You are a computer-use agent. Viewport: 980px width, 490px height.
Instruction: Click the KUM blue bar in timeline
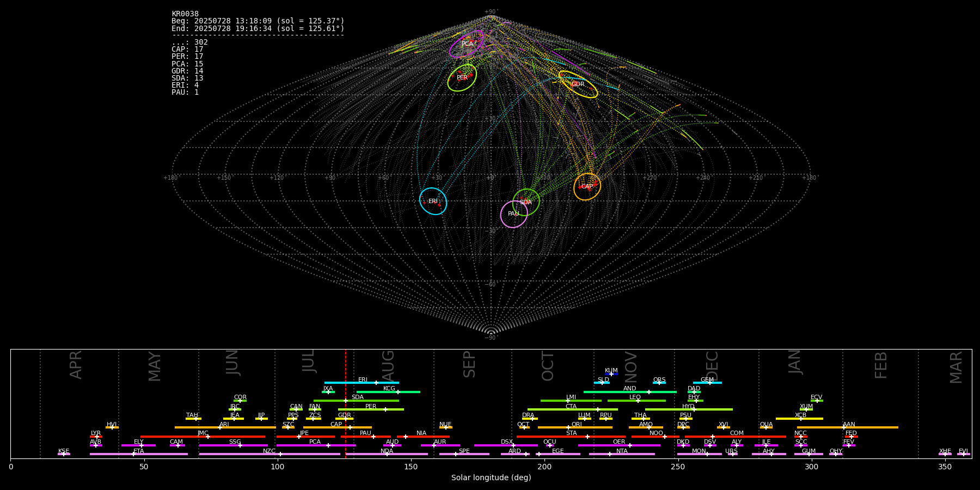click(611, 374)
